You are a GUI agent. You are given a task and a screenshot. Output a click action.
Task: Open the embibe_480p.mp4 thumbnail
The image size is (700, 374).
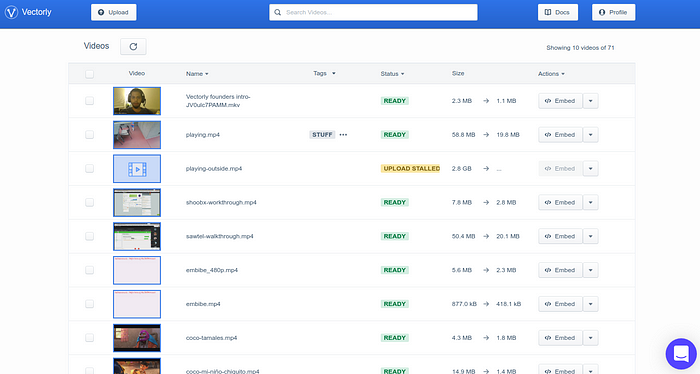[137, 270]
